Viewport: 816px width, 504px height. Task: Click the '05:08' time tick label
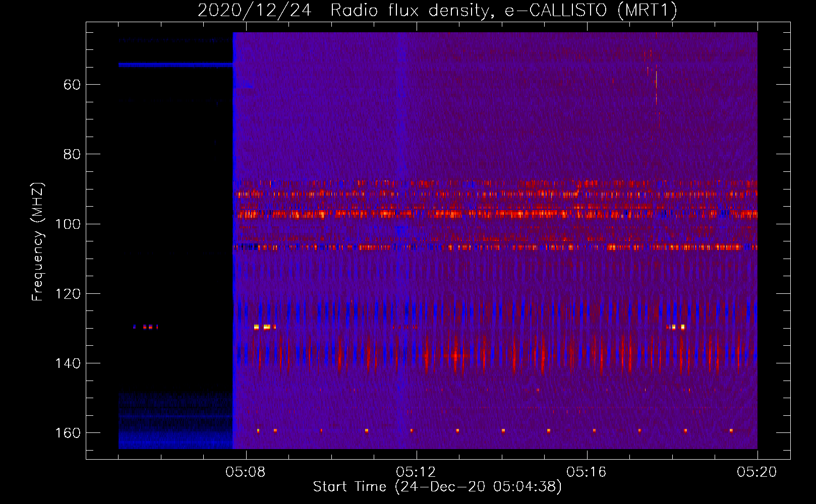(246, 472)
